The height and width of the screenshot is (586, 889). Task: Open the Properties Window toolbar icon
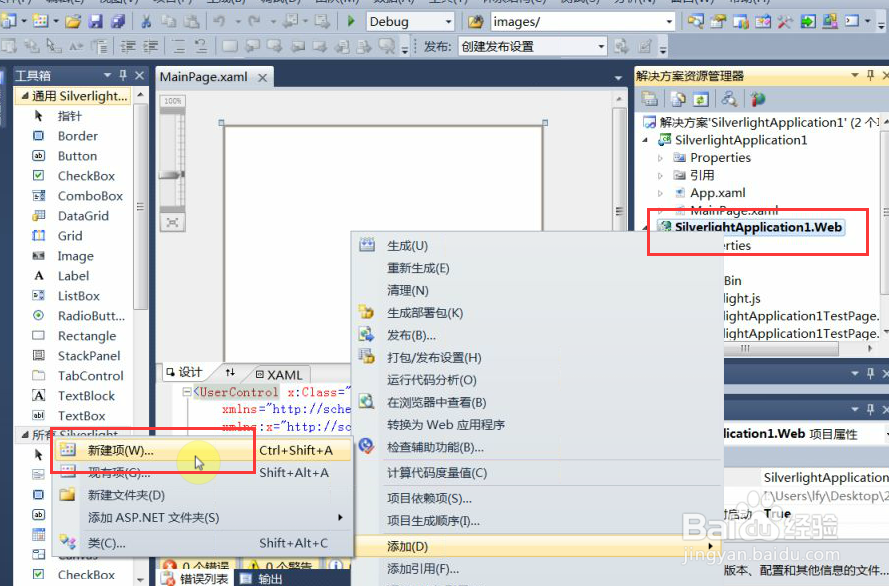click(718, 22)
